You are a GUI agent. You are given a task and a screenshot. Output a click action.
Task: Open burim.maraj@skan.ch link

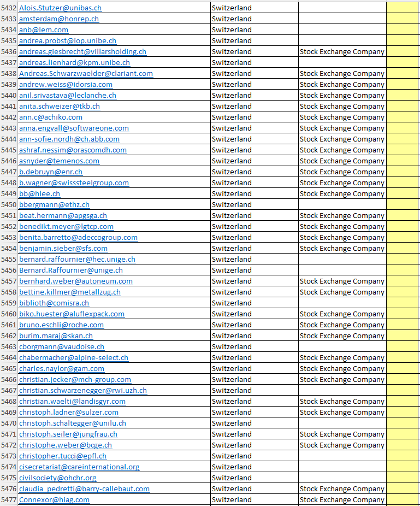(56, 336)
